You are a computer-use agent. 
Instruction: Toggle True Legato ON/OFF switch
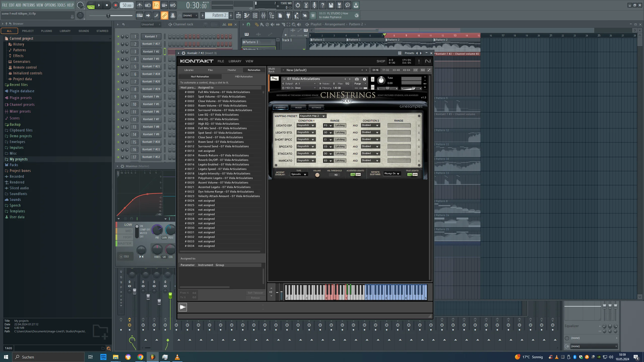pyautogui.click(x=412, y=174)
